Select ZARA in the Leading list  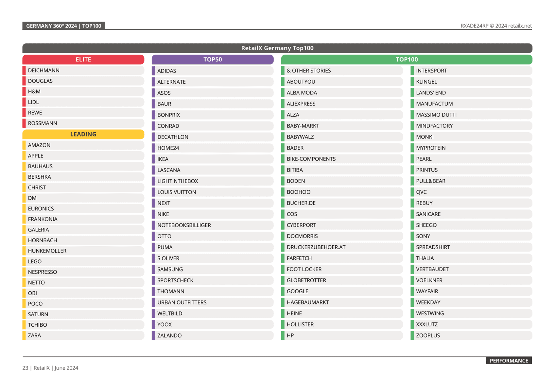[x=83, y=335]
